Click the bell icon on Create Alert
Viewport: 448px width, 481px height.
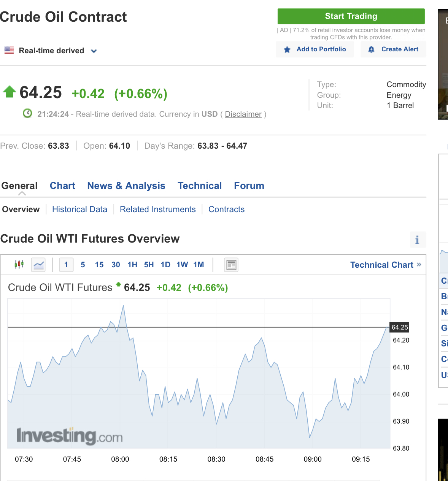pos(372,49)
